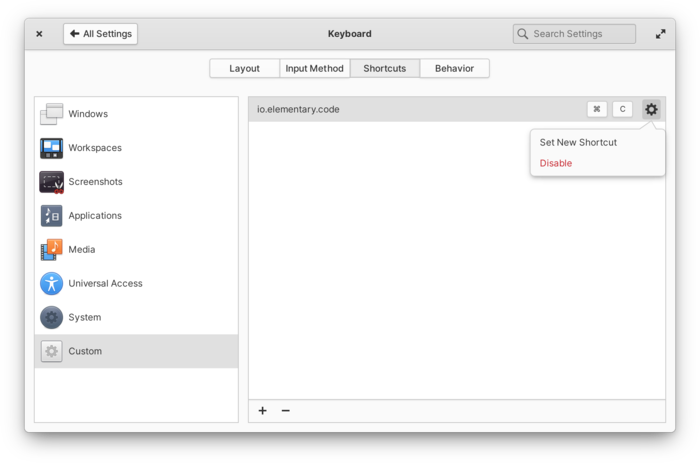Open the Media shortcuts category

(136, 250)
